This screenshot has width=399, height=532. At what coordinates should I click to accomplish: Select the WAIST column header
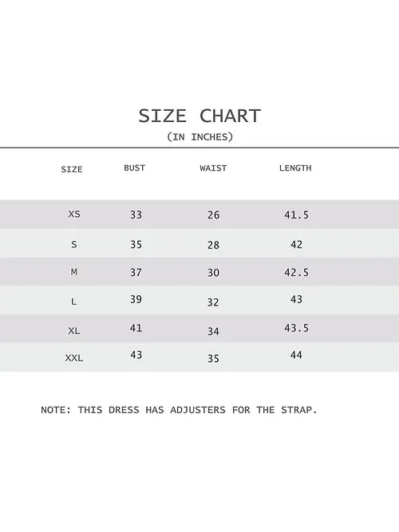213,168
